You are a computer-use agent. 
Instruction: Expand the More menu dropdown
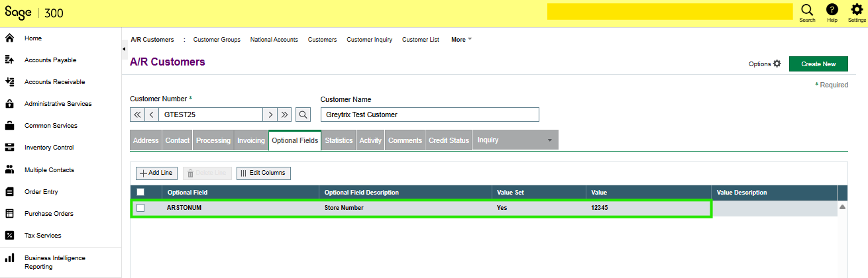coord(462,40)
